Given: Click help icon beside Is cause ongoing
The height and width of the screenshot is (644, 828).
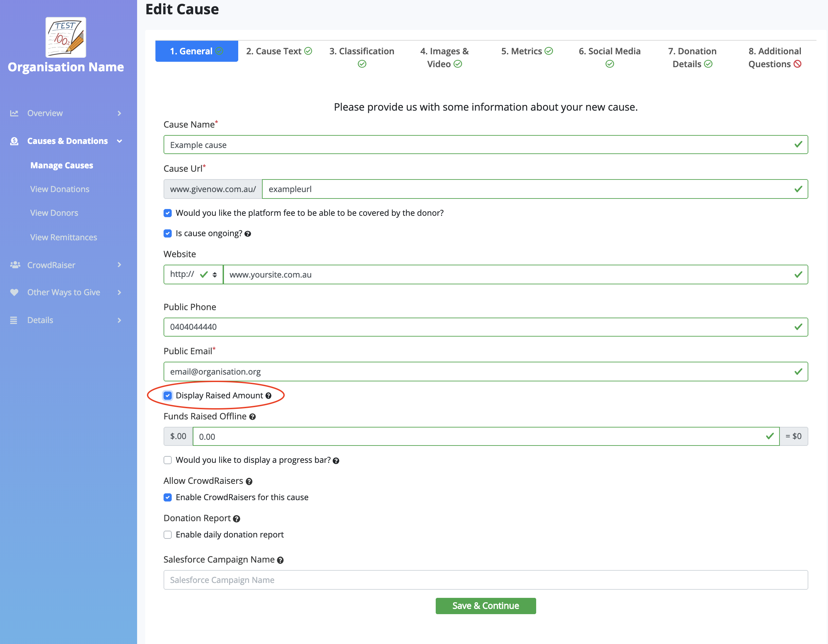Looking at the screenshot, I should point(248,234).
